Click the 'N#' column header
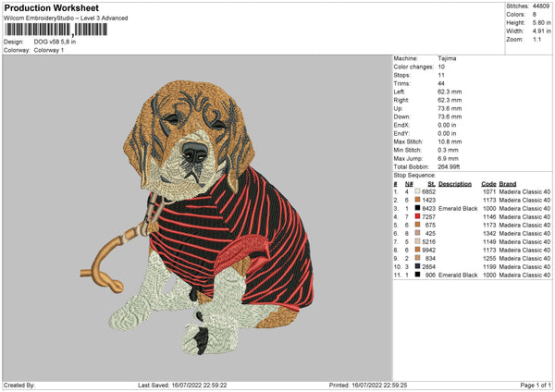 (409, 184)
